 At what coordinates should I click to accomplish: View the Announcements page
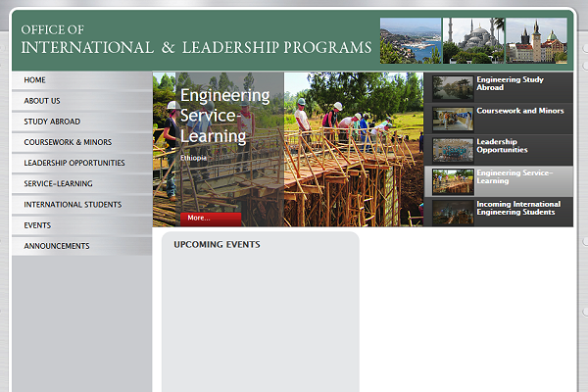click(x=81, y=246)
